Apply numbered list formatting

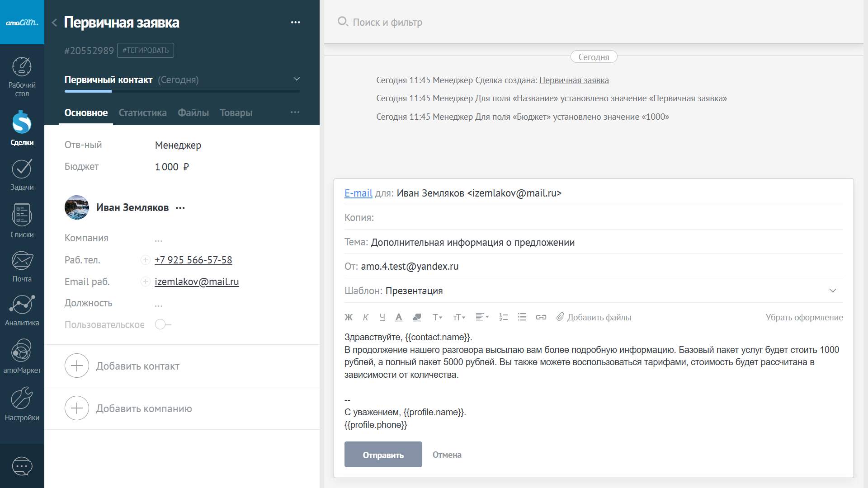point(503,317)
